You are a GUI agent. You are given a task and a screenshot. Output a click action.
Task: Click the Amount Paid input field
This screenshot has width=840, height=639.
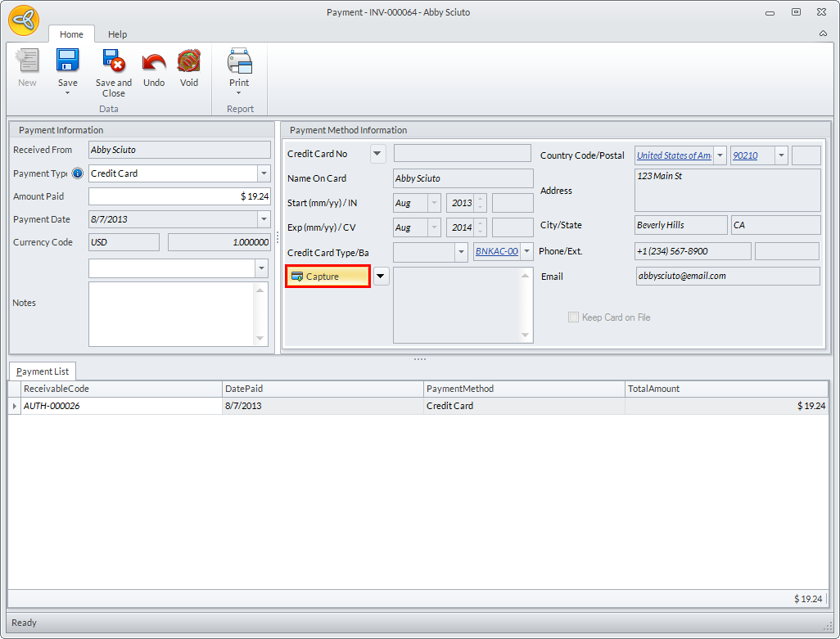[x=179, y=196]
